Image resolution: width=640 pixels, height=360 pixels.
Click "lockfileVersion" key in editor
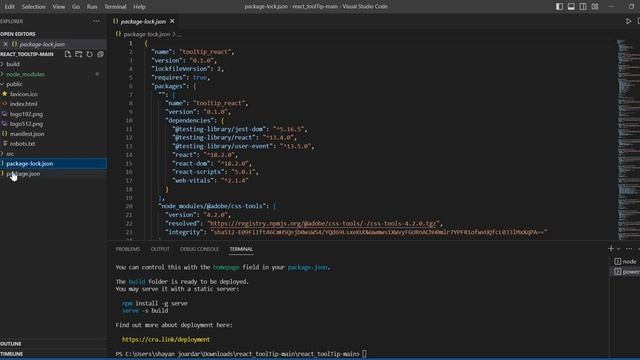181,69
